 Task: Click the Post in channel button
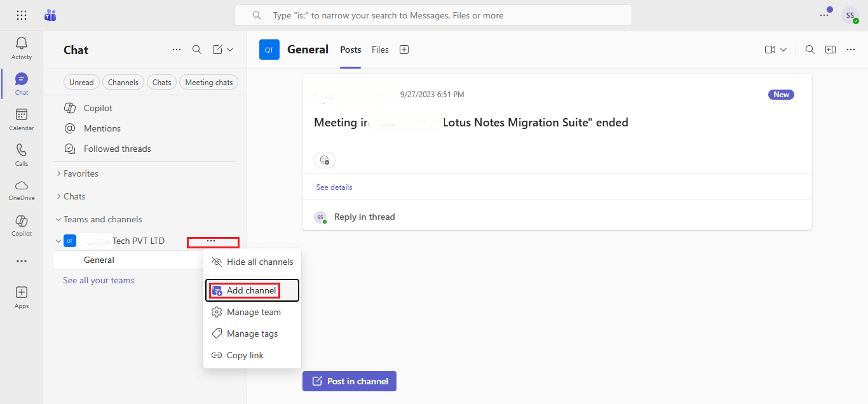[x=349, y=381]
